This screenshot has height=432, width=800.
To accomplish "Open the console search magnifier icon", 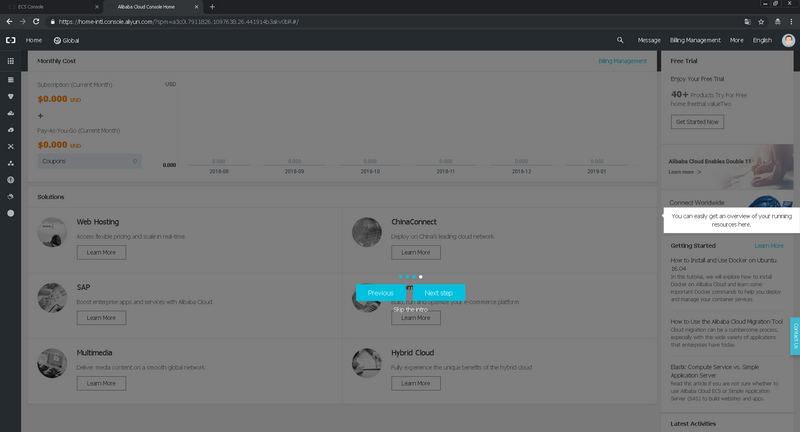I will (620, 40).
